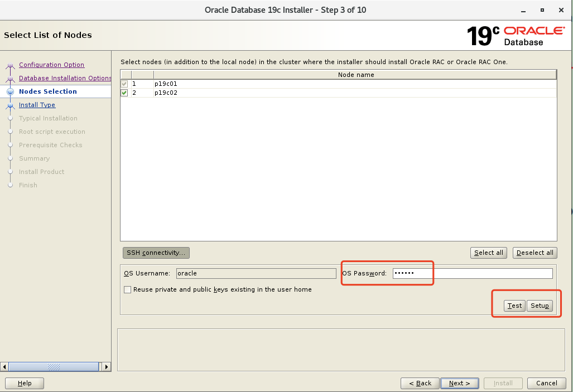Click the Prerequisite Checks step label
This screenshot has height=392, width=573.
[50, 145]
